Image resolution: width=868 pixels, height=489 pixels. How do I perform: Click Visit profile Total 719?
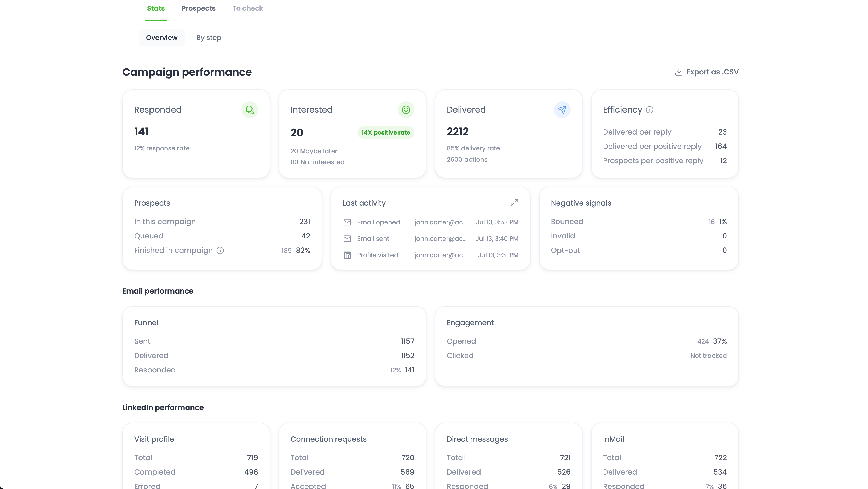click(x=252, y=458)
